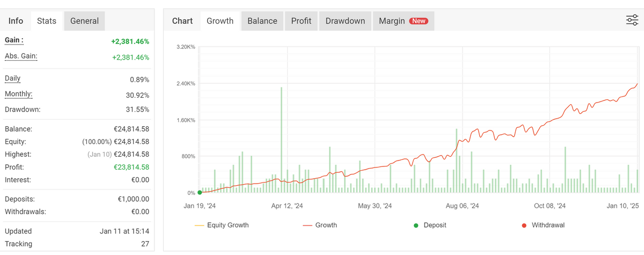
Task: Click the Abs. Gain label
Action: click(21, 56)
